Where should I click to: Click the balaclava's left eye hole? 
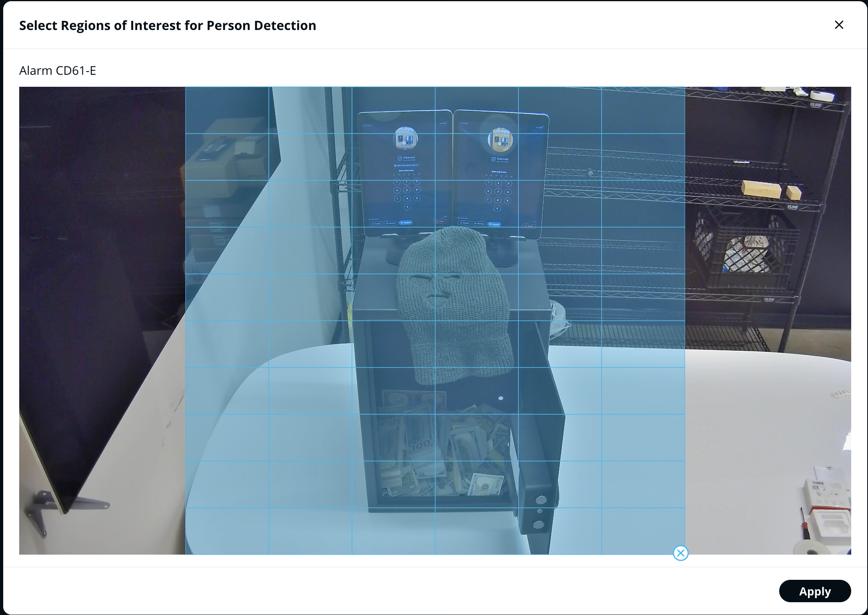pyautogui.click(x=420, y=277)
